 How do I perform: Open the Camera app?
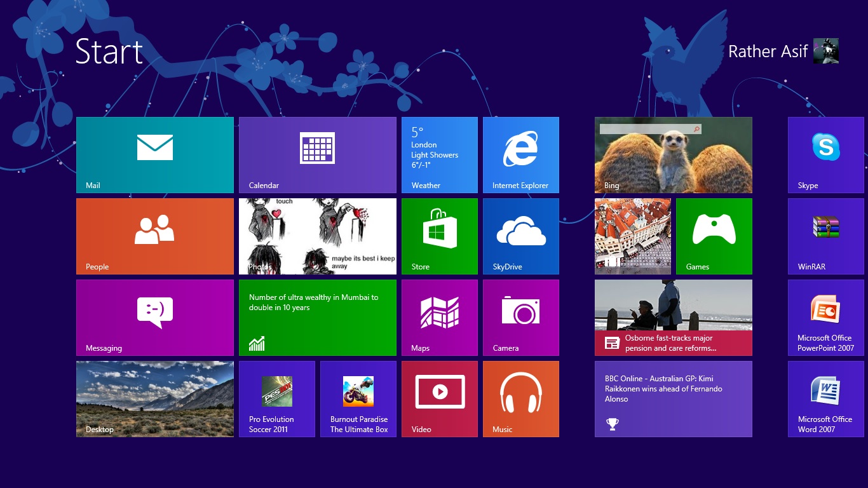coord(520,317)
